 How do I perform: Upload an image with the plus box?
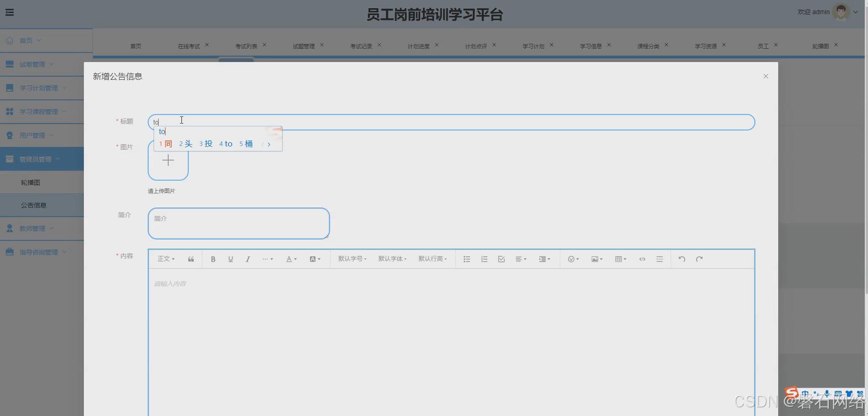(168, 160)
